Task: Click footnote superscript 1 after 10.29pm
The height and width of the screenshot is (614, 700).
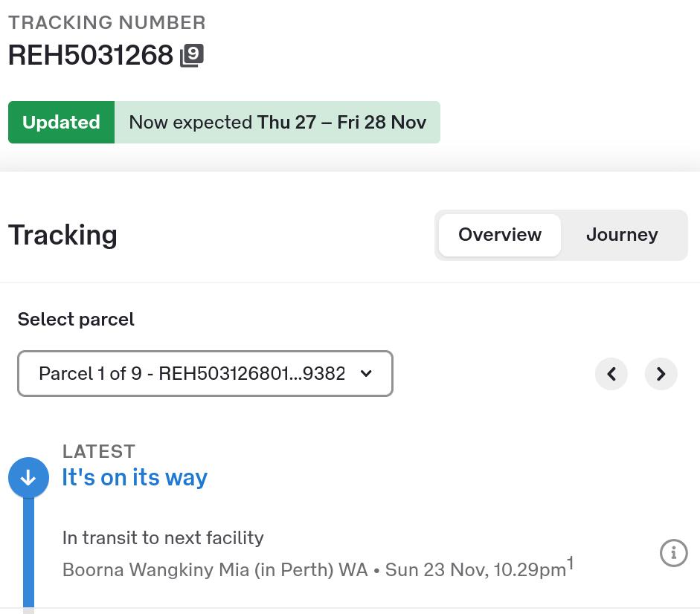Action: click(x=571, y=563)
